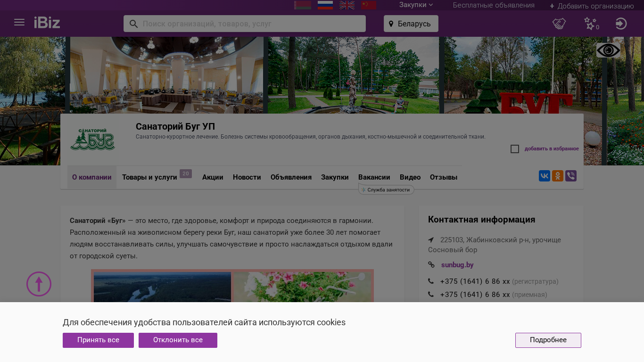The image size is (644, 362).
Task: Toggle the accessibility eye view
Action: 608,50
